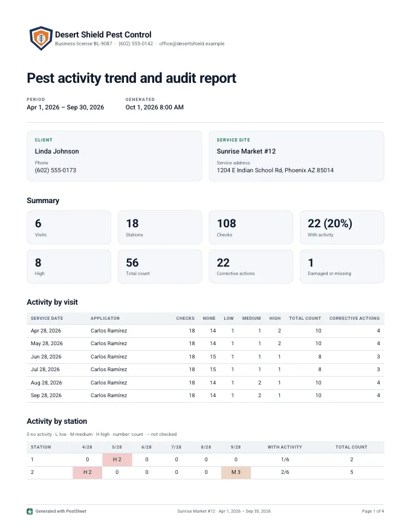Viewport: 411px width, 532px height.
Task: Click the WITH ACTIVITY column header
Action: (x=285, y=447)
